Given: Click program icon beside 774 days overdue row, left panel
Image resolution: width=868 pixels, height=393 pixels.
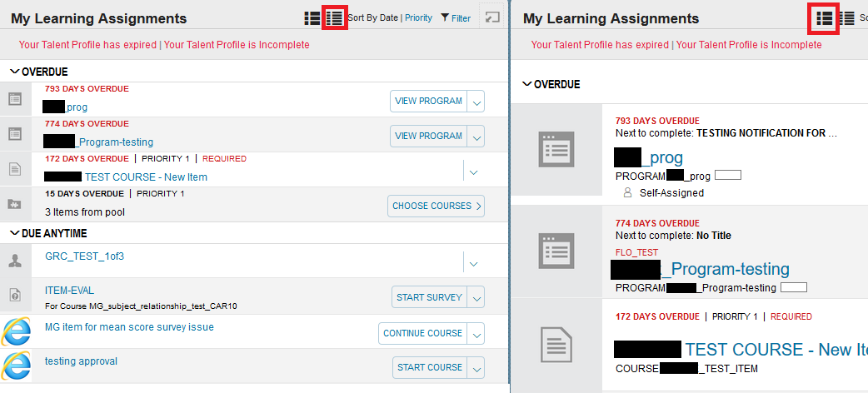Looking at the screenshot, I should pos(15,134).
